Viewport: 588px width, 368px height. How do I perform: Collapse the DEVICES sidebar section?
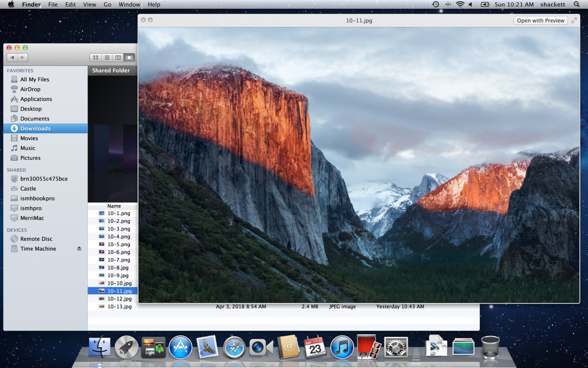17,230
